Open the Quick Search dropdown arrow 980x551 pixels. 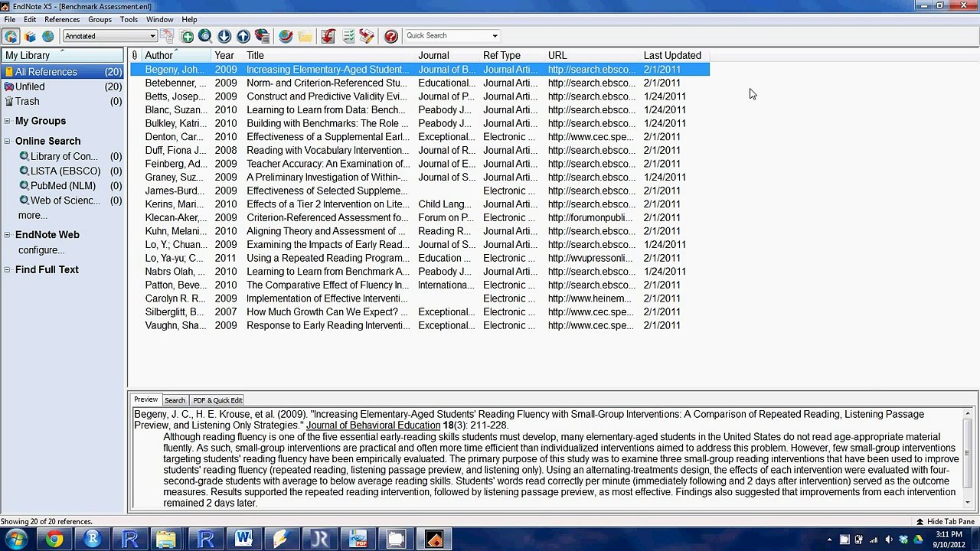[495, 36]
